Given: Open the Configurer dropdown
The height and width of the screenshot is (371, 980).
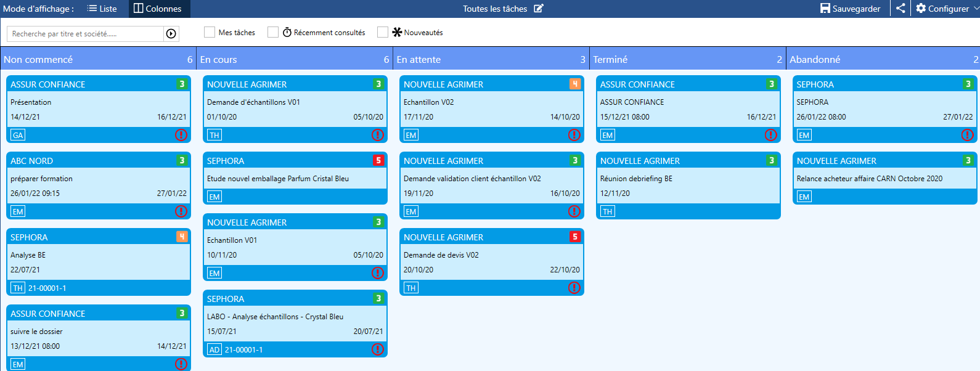Looking at the screenshot, I should (946, 9).
